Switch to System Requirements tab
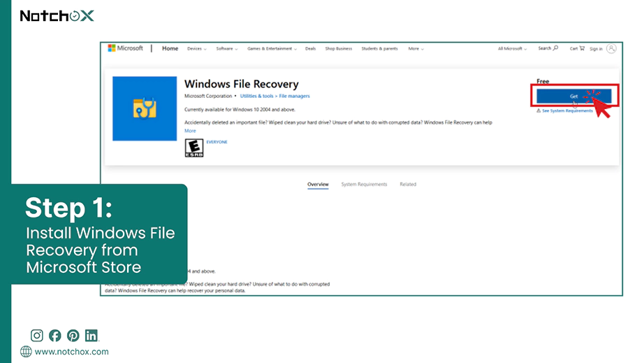This screenshot has height=363, width=644. tap(364, 184)
